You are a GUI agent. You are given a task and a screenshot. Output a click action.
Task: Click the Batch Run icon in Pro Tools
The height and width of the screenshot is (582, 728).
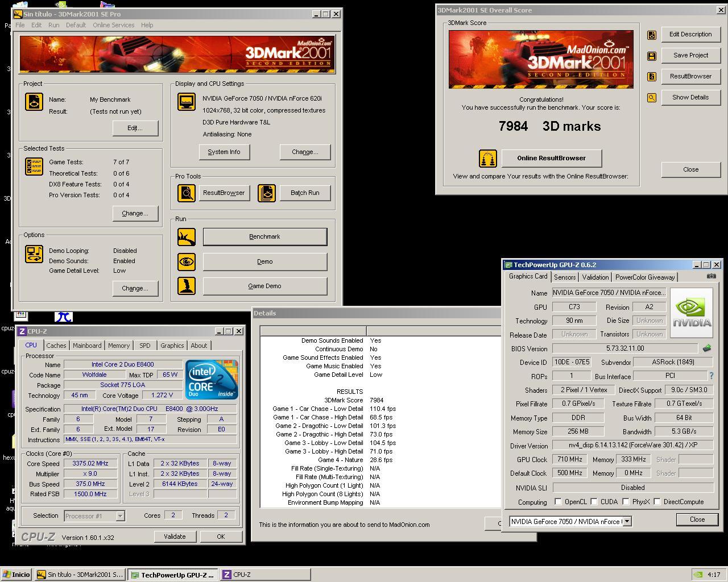[x=267, y=193]
